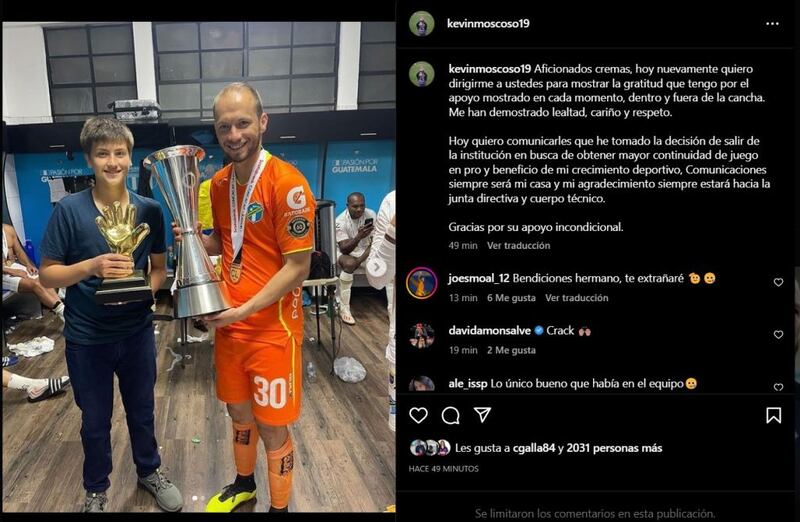
Task: Open the three-dot more options menu
Action: pyautogui.click(x=772, y=23)
